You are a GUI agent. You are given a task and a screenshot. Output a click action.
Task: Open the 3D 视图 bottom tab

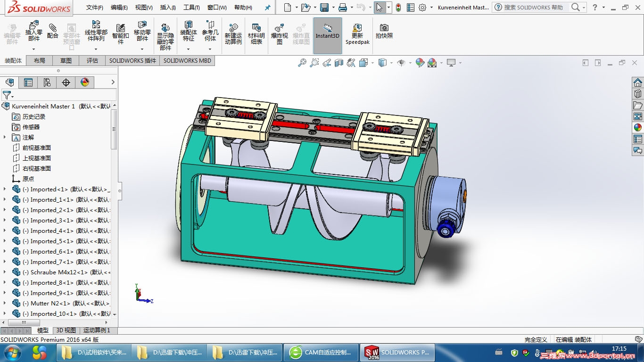click(x=66, y=330)
